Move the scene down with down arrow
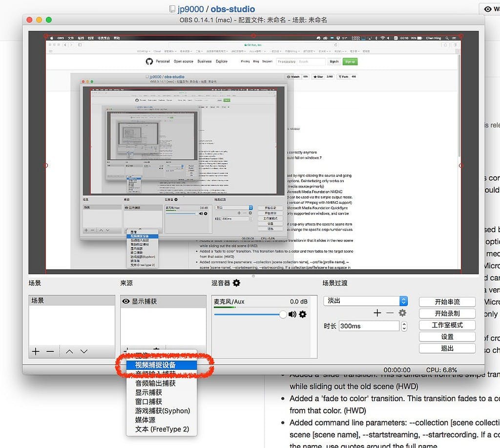This screenshot has height=448, width=500. point(84,351)
